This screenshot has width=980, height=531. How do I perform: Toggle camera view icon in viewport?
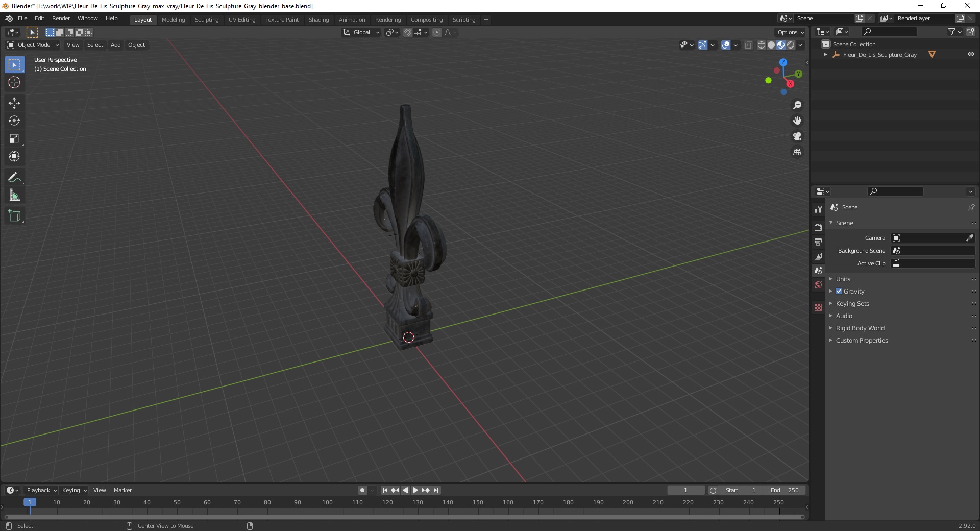(x=797, y=136)
